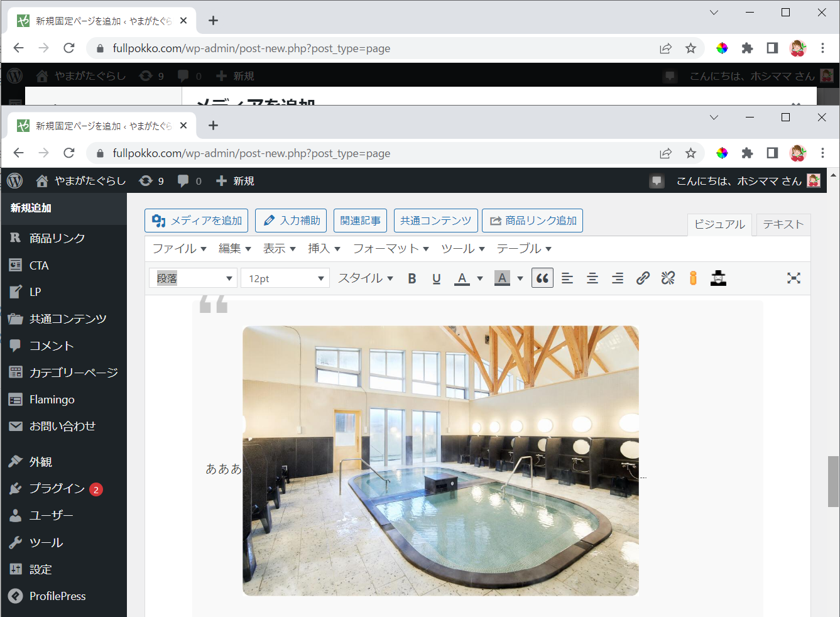The image size is (840, 617).
Task: Click the remove link icon
Action: click(668, 278)
